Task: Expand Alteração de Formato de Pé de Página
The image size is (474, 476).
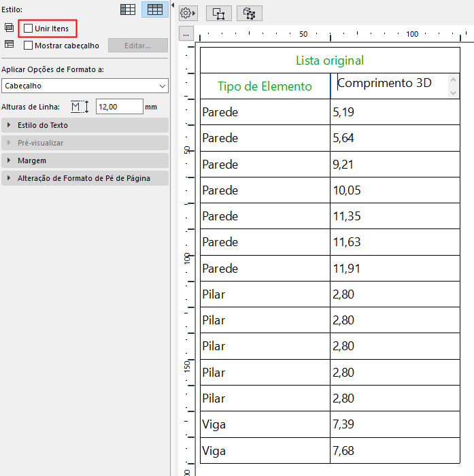Action: [x=85, y=178]
